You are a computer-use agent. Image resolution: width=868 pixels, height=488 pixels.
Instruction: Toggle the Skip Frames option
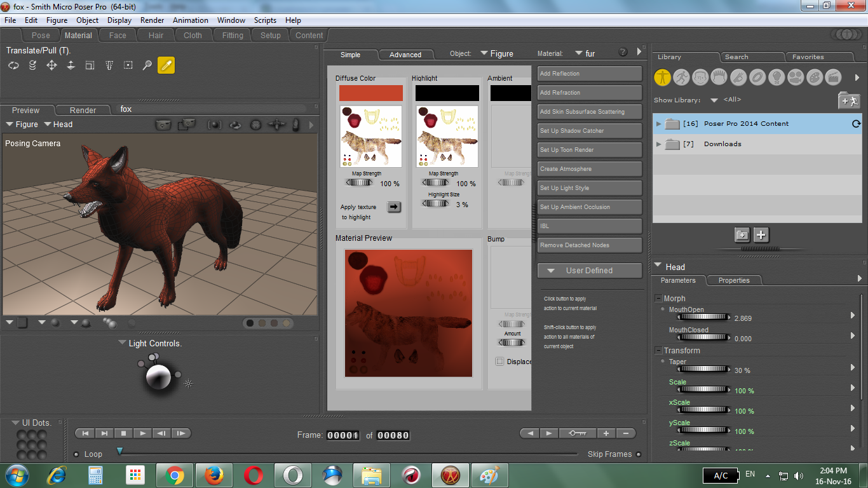[639, 454]
